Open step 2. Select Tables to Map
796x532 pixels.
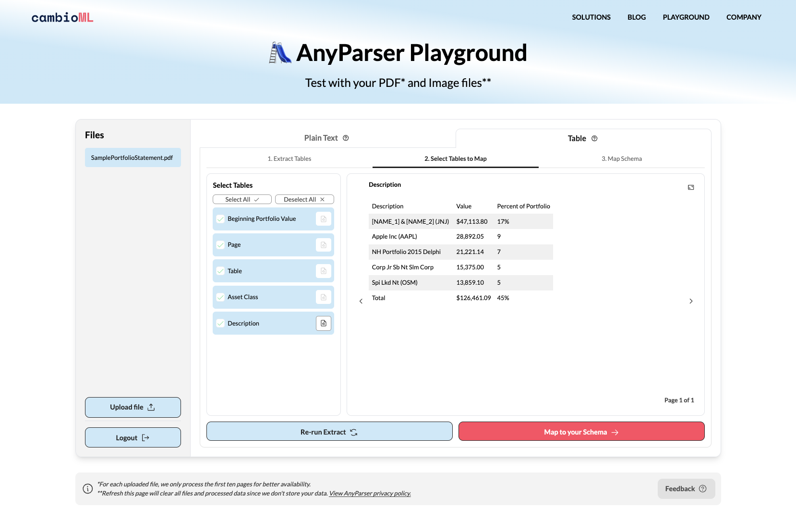click(x=456, y=159)
